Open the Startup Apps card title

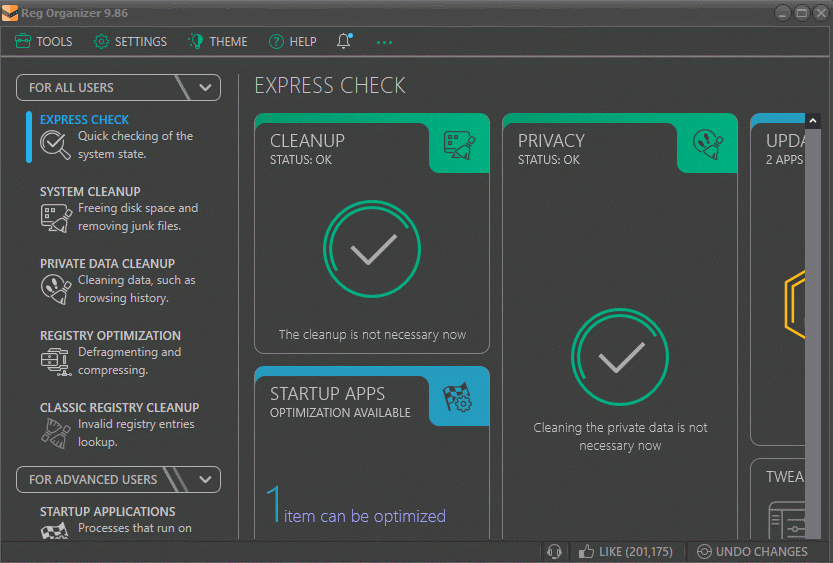pos(327,394)
